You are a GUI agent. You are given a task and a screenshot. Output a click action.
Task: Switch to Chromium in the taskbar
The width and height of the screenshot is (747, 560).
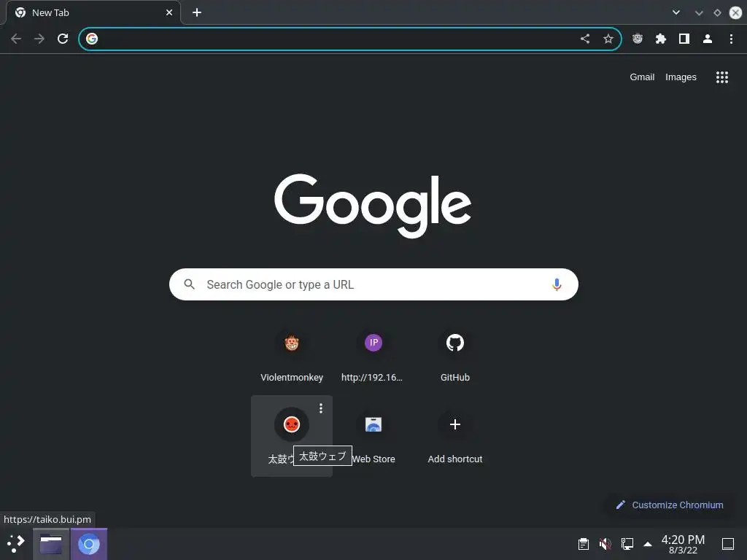(x=88, y=544)
